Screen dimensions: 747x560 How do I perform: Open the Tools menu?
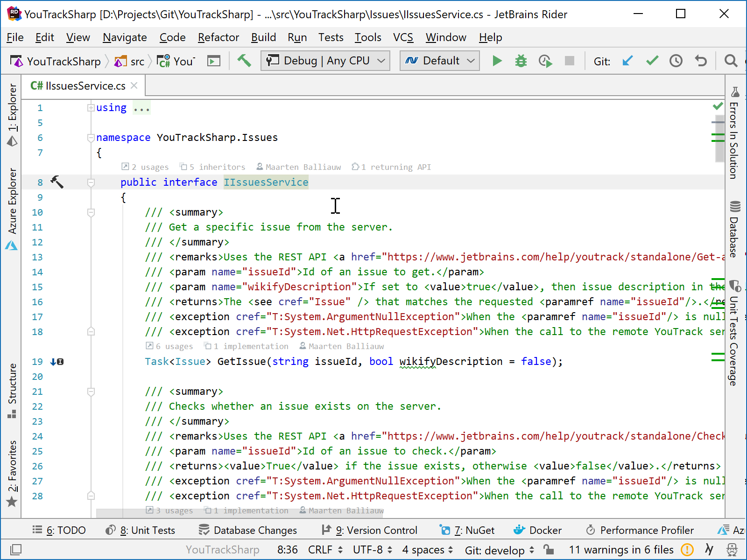pos(368,37)
